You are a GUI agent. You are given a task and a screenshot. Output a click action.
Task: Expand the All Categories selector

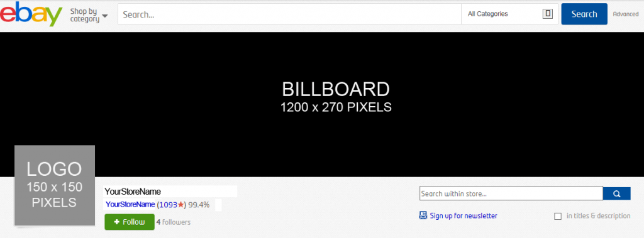(x=509, y=14)
